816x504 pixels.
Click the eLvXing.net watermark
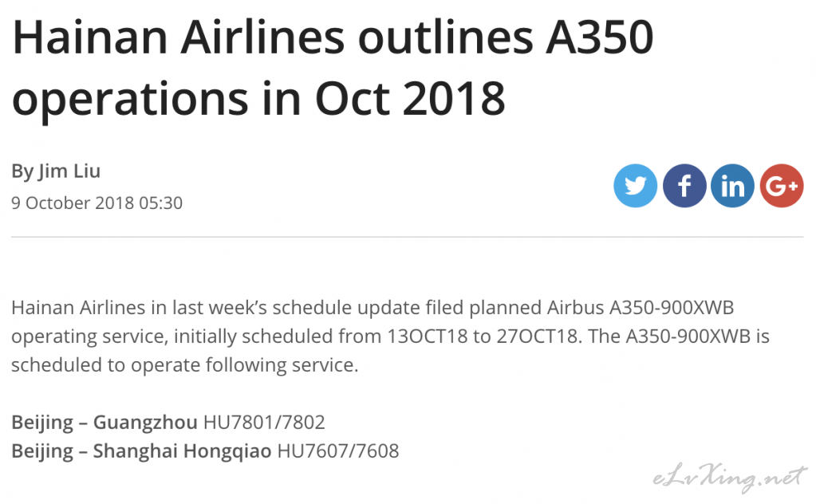coord(729,478)
